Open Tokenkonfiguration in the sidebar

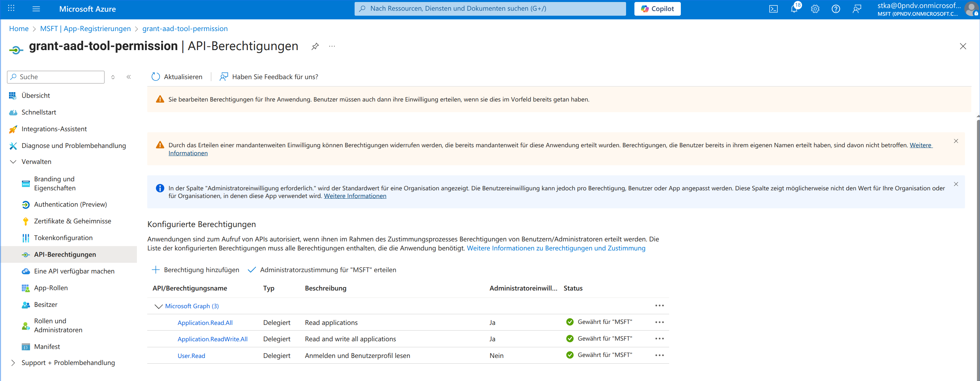click(x=63, y=237)
